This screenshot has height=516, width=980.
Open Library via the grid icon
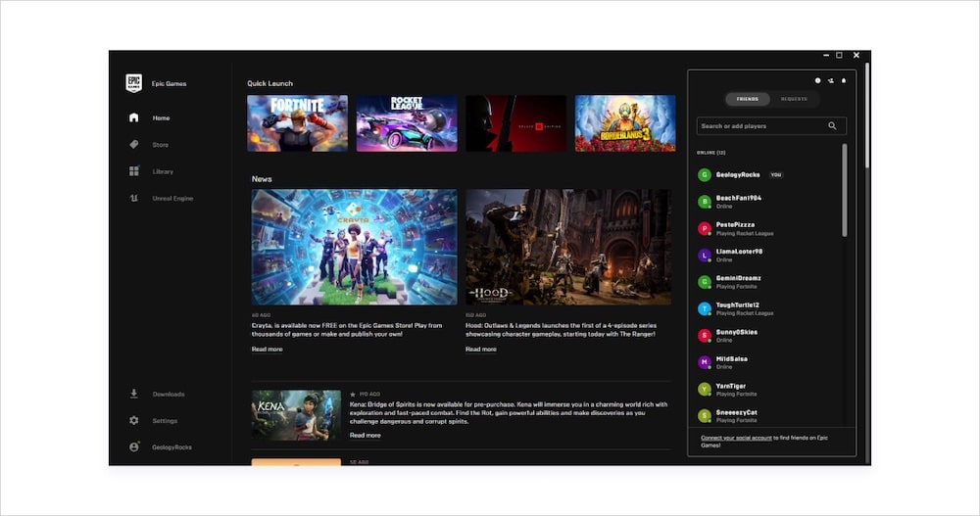[x=133, y=171]
